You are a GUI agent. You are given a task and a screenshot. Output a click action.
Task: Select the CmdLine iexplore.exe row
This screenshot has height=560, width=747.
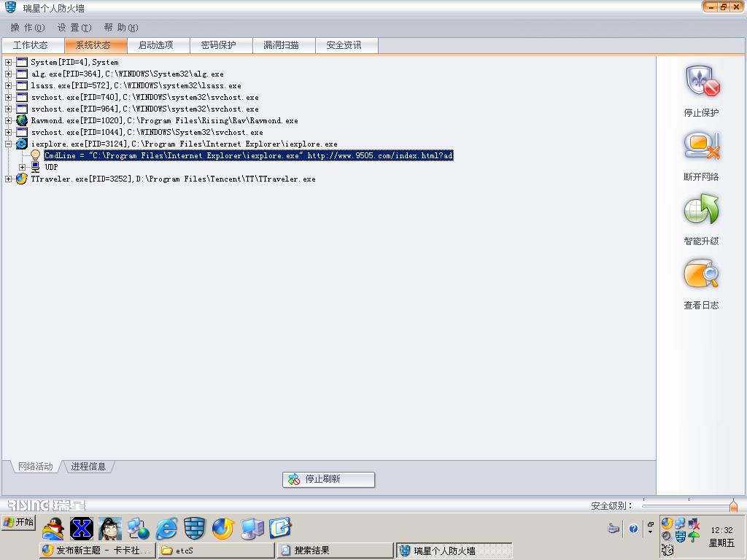(248, 156)
